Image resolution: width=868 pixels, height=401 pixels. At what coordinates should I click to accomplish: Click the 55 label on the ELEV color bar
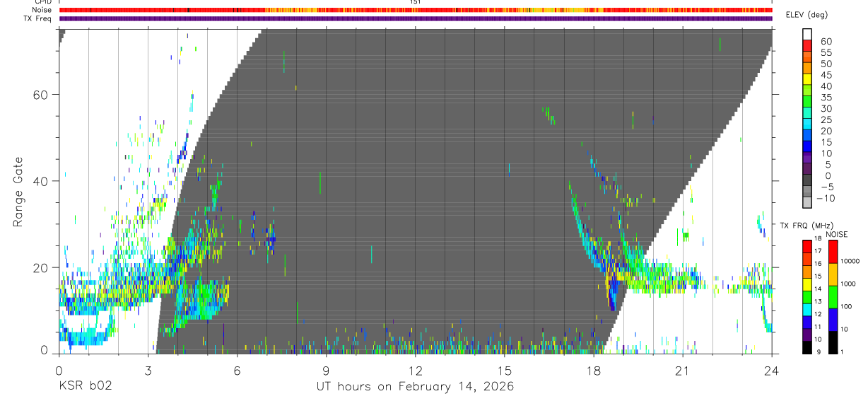[x=826, y=53]
